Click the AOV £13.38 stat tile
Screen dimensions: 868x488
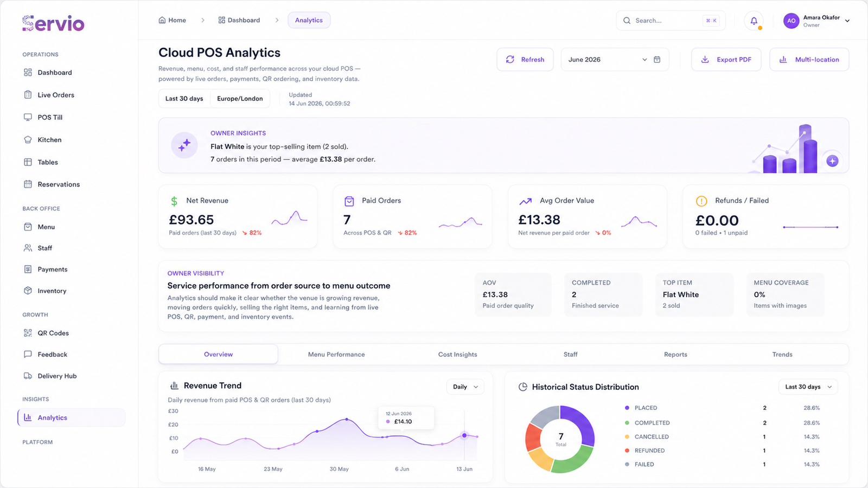(x=513, y=294)
